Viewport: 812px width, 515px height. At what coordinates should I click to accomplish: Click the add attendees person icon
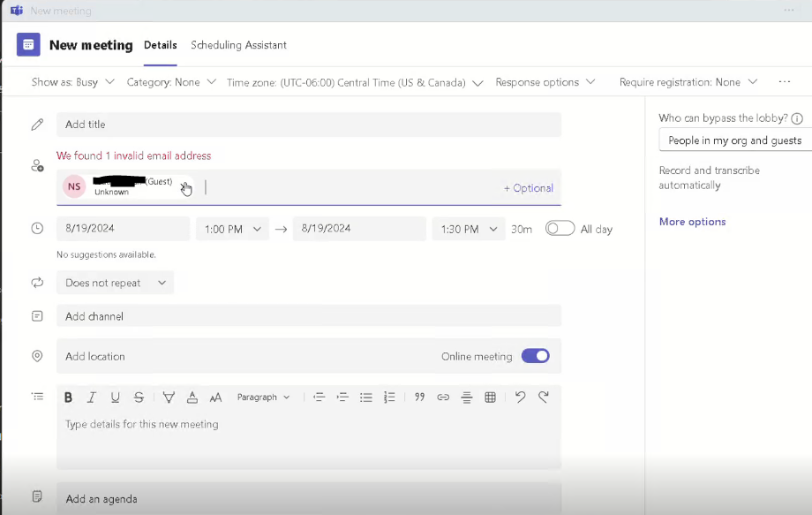pyautogui.click(x=37, y=166)
